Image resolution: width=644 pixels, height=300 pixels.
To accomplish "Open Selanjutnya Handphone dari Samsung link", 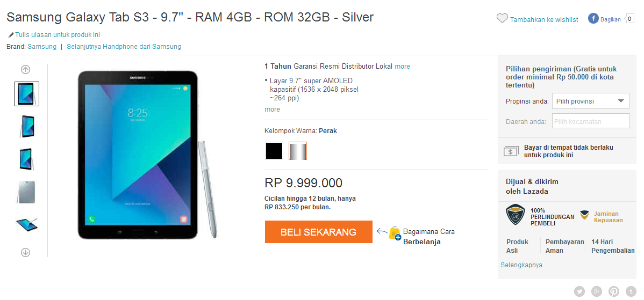I will click(x=124, y=47).
